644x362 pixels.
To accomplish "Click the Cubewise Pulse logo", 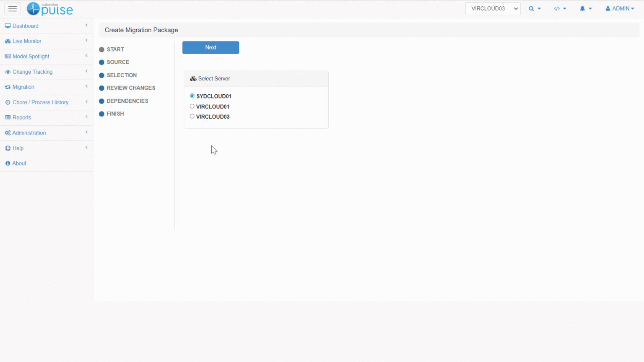I will coord(50,9).
